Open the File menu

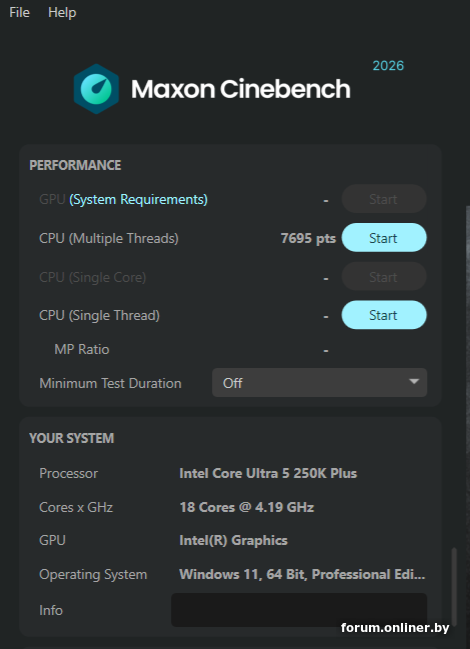(x=19, y=12)
